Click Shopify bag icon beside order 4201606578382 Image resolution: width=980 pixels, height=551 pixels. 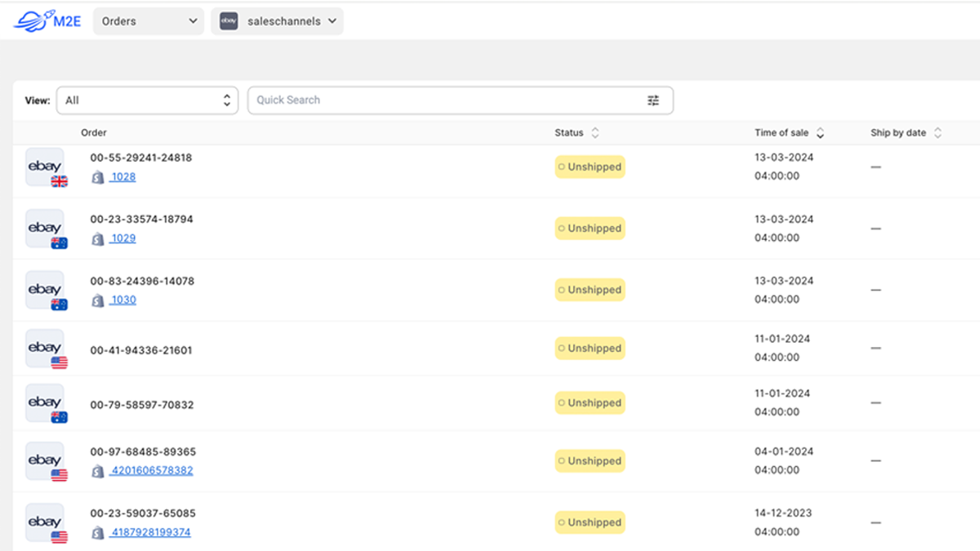98,471
